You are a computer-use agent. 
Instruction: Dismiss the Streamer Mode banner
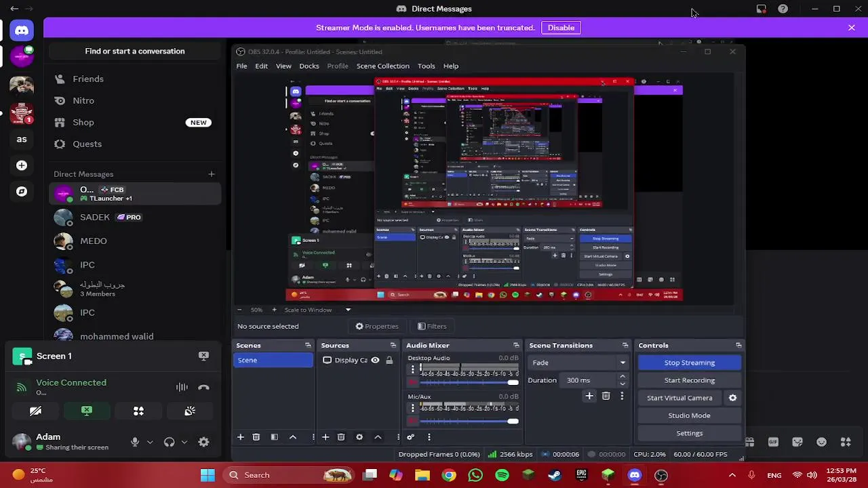(x=852, y=28)
